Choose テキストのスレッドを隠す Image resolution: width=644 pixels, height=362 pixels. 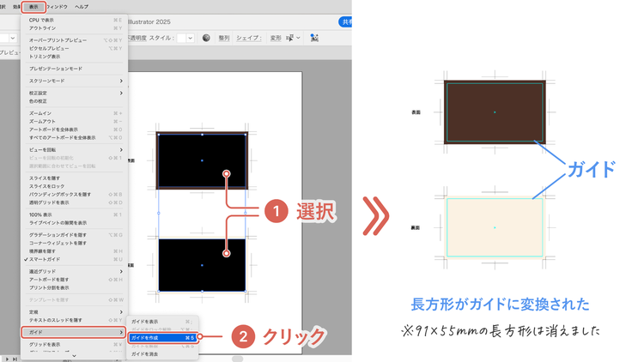[75, 320]
